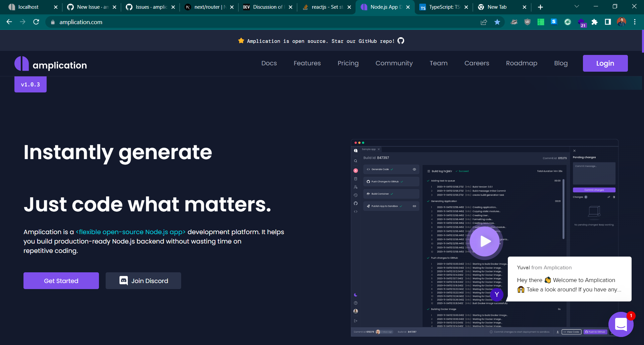Click the share page icon in address bar
The width and height of the screenshot is (644, 345).
point(484,22)
